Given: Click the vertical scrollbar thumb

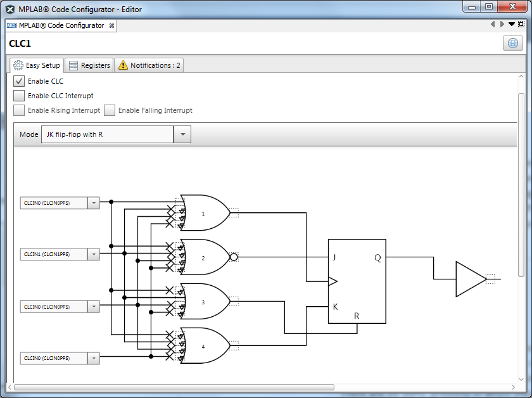Looking at the screenshot, I should (521, 185).
